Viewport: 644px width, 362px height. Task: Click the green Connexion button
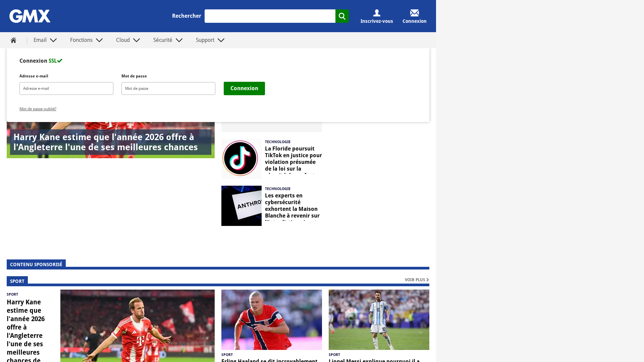point(244,88)
